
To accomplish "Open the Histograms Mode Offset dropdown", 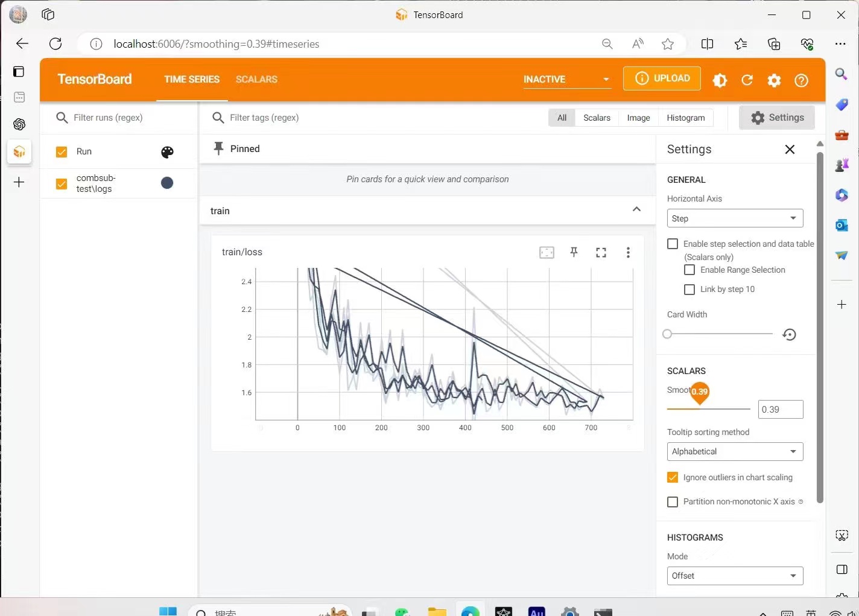I will (735, 576).
